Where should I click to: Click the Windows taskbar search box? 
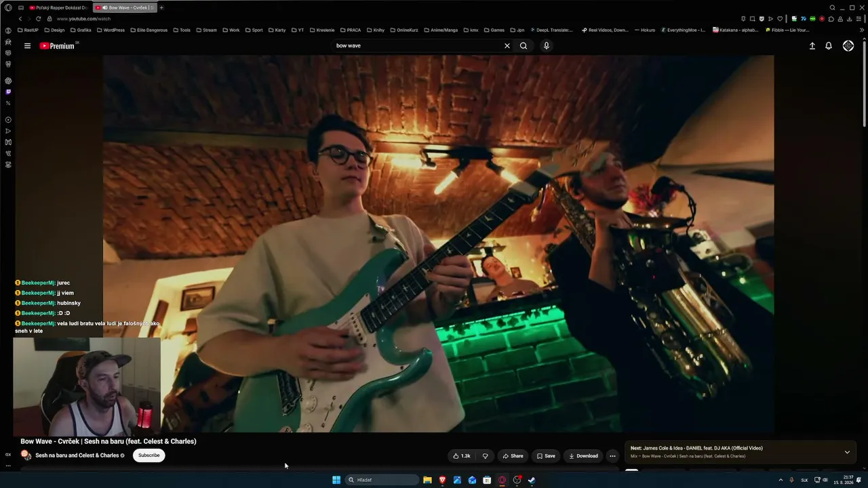[382, 480]
